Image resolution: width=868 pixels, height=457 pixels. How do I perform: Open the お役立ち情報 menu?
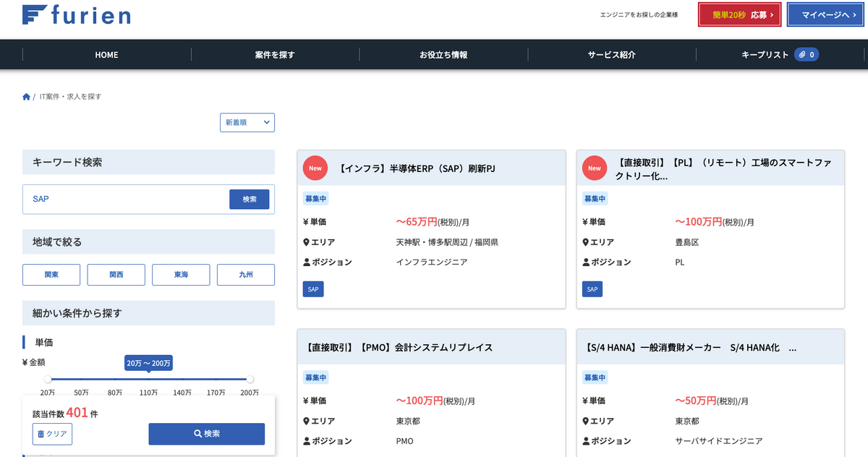click(x=443, y=55)
